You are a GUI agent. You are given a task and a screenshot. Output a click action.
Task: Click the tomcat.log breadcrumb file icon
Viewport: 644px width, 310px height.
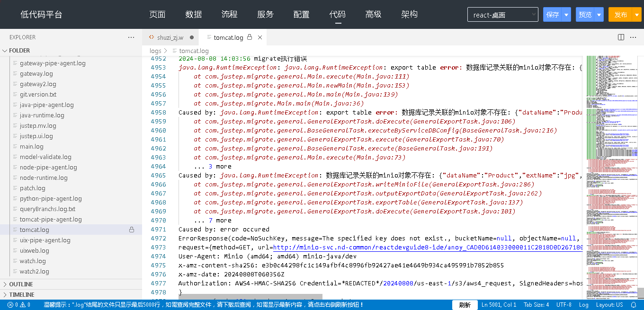tap(175, 51)
